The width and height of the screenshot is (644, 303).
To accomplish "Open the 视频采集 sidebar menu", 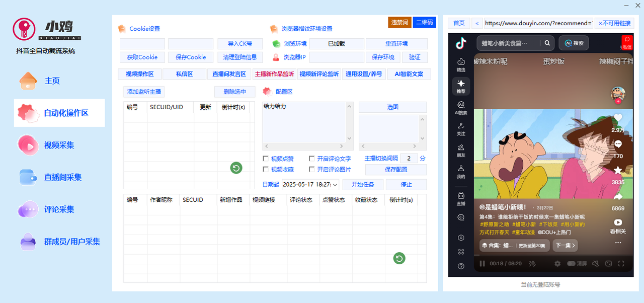I will click(59, 145).
